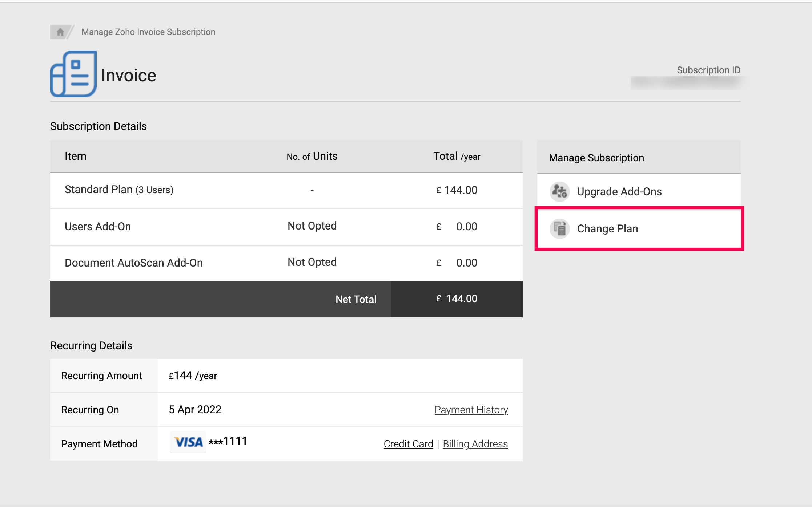
Task: Click the Recurring On date value
Action: tap(195, 410)
